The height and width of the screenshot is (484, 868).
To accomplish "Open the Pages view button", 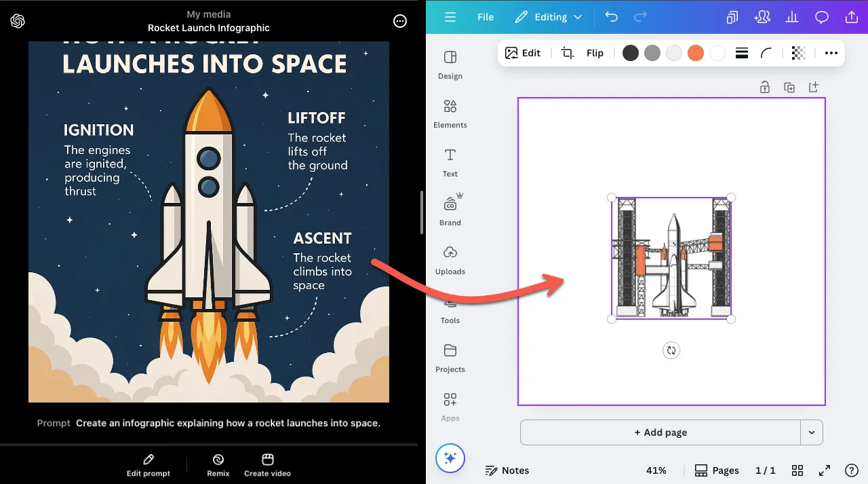I will (717, 470).
